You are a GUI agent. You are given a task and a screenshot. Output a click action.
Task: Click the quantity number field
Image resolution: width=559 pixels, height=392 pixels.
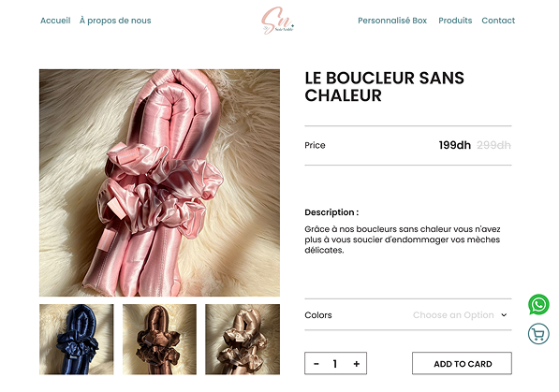(x=335, y=364)
